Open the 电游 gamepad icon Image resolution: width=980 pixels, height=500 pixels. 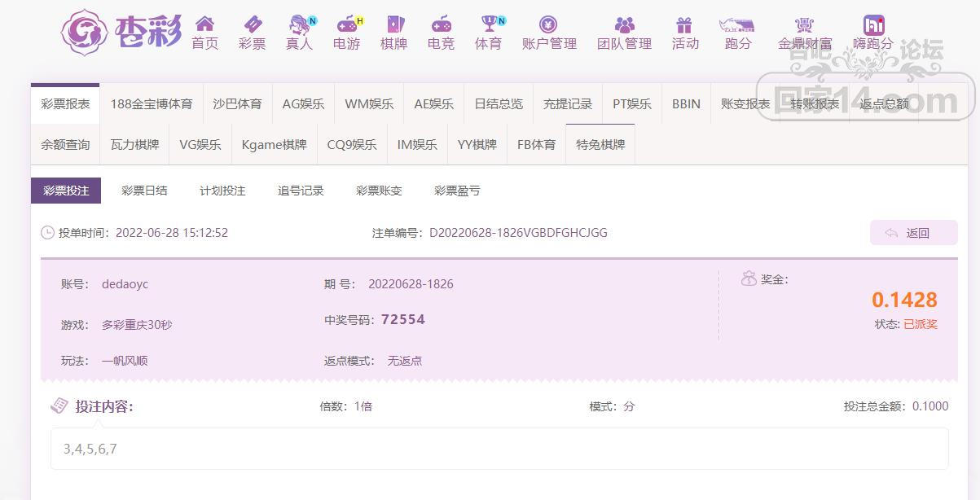(347, 24)
